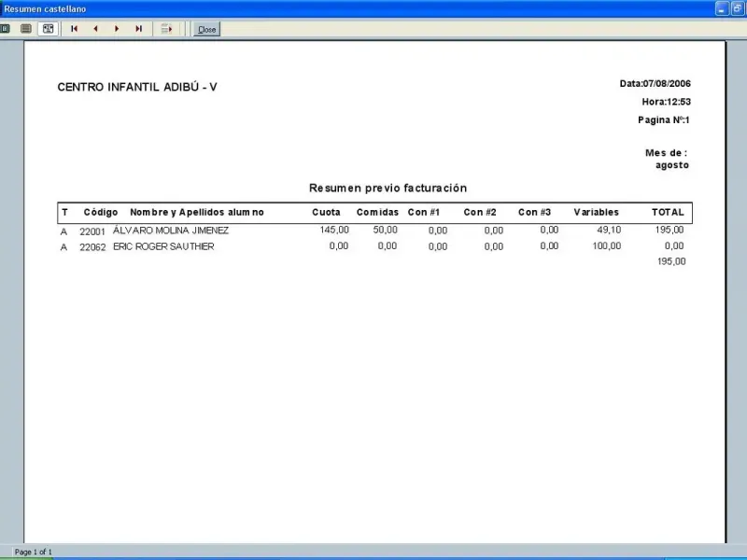Click the 'Page 1 of 1' status text
The height and width of the screenshot is (560, 747).
(x=34, y=552)
